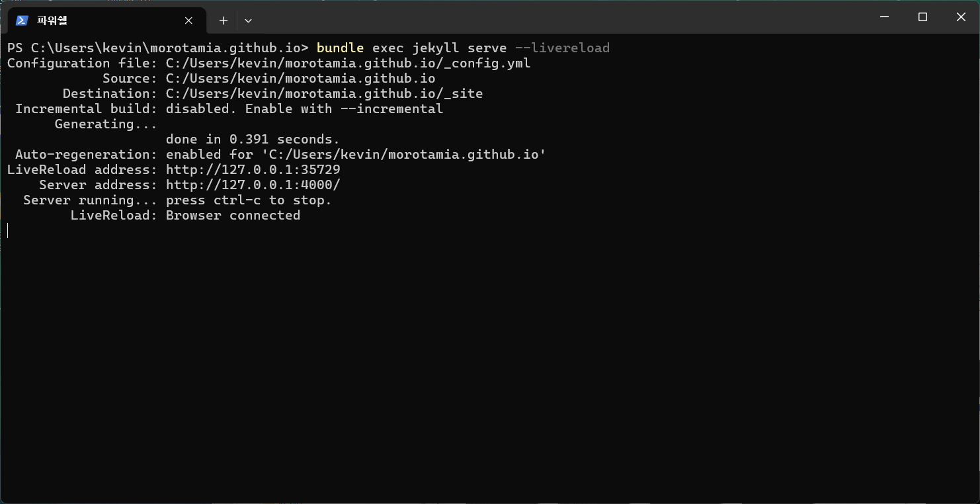980x504 pixels.
Task: Maximize the terminal window
Action: (922, 17)
